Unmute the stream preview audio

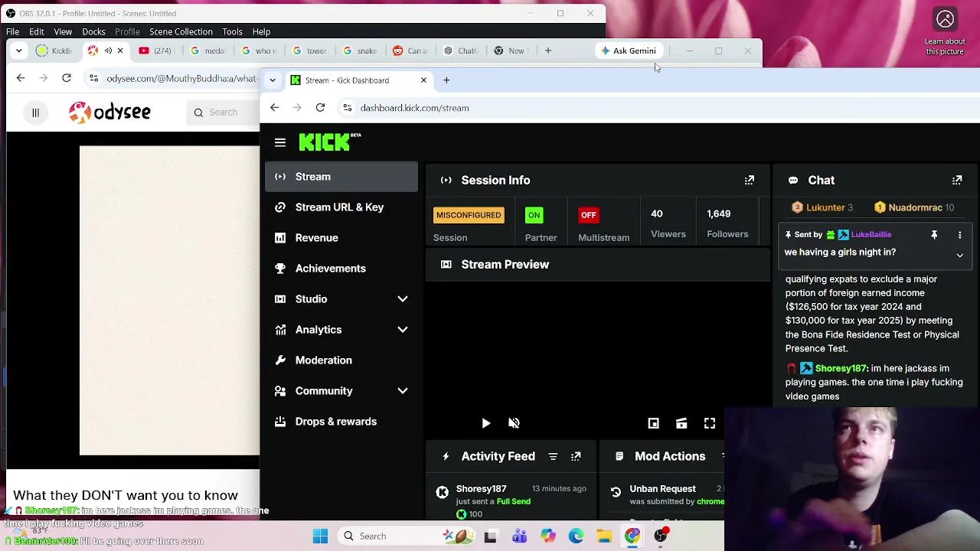[514, 423]
